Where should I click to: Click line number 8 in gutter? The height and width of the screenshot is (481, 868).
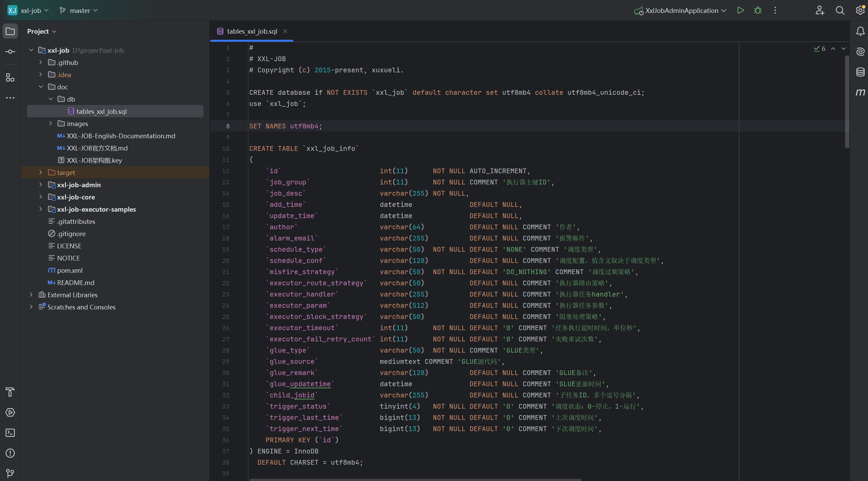pos(228,126)
